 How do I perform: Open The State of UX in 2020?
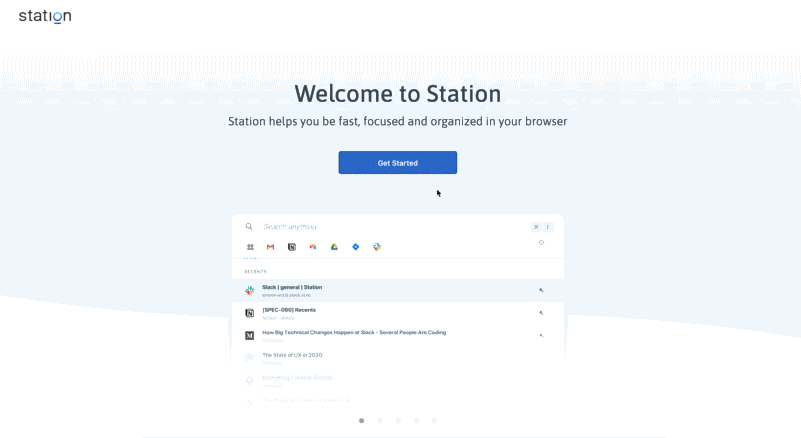(398, 358)
